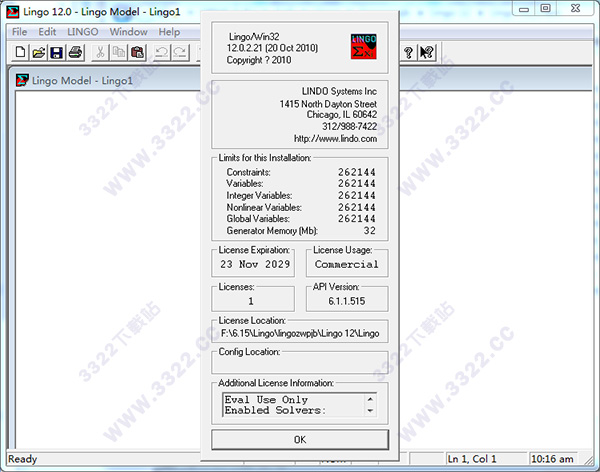Activate context help arrow-question icon
600x472 pixels.
click(427, 52)
